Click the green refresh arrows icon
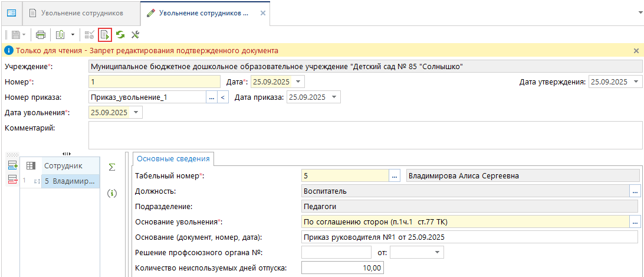Viewport: 644px width, 277px height. 120,35
